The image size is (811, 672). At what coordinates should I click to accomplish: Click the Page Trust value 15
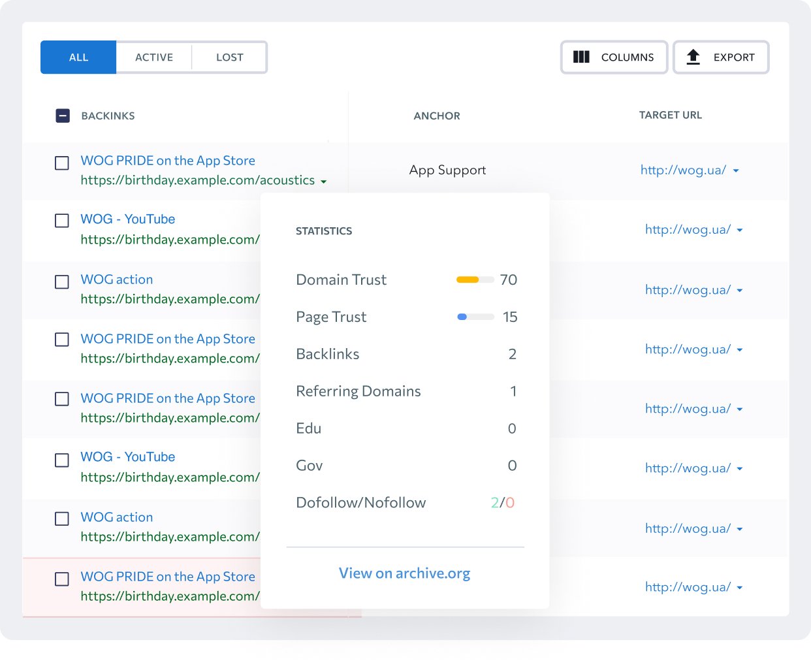(x=510, y=317)
